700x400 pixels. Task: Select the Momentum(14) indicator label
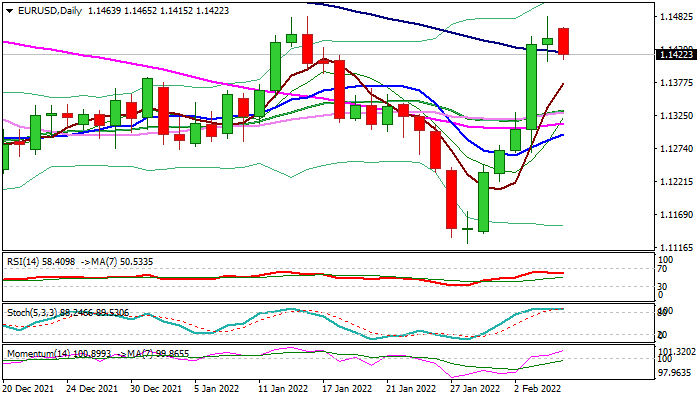click(38, 354)
